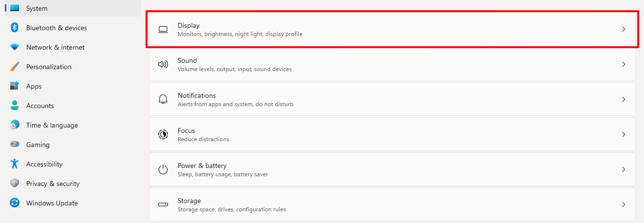Go to Accounts settings category

point(39,106)
